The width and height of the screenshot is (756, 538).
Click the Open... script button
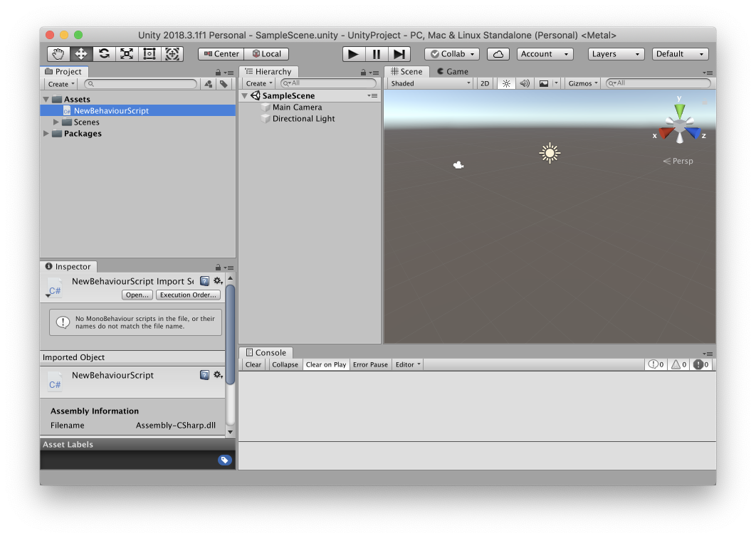[x=137, y=295]
